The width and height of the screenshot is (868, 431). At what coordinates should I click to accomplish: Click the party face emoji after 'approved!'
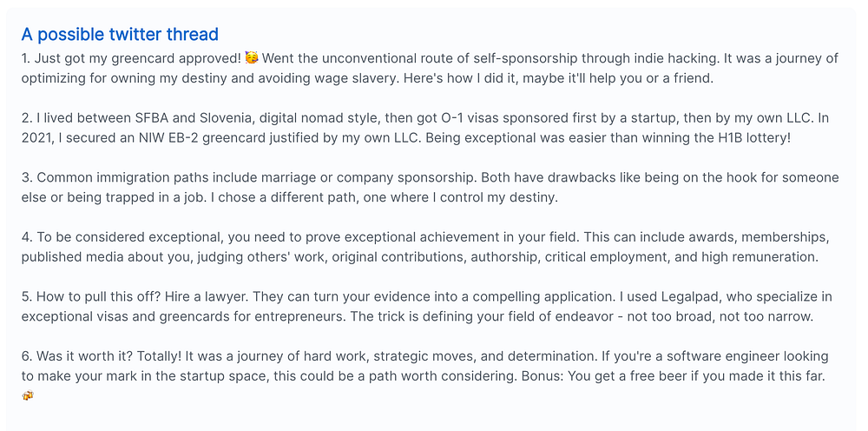coord(252,57)
